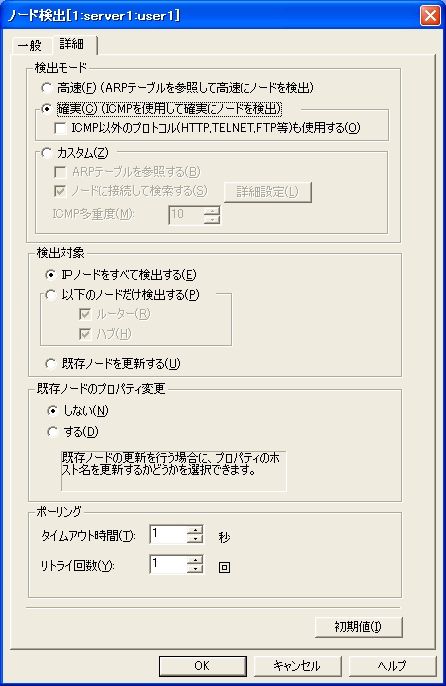The height and width of the screenshot is (686, 446).
Task: Choose 以下のノードだけ検出する(P) radio button
Action: tap(51, 295)
